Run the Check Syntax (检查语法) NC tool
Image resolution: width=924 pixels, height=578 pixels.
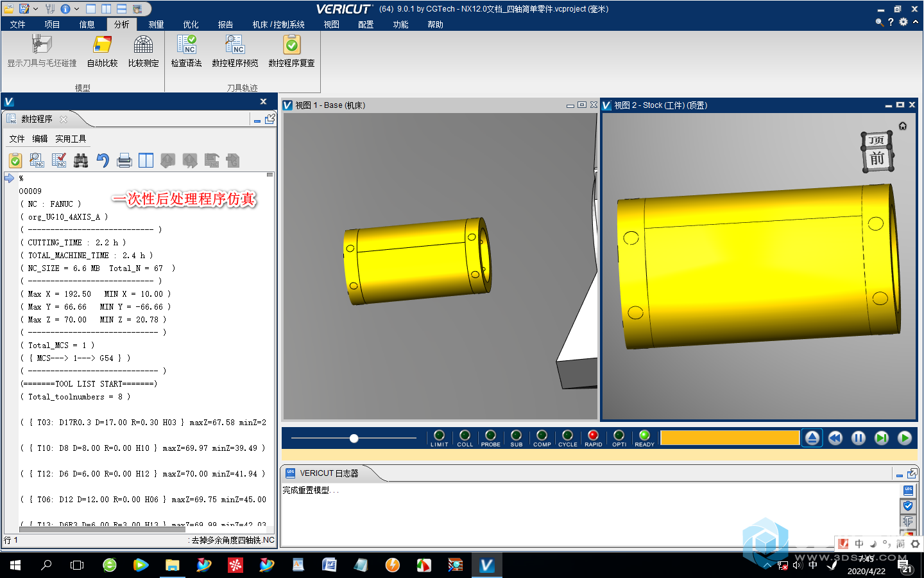186,45
